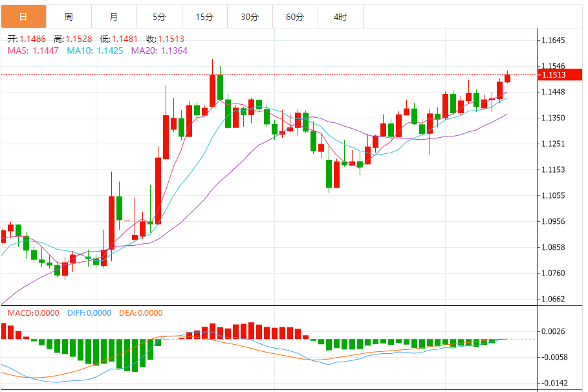Click the current price tag 1.1513
The height and width of the screenshot is (392, 588).
coord(560,74)
